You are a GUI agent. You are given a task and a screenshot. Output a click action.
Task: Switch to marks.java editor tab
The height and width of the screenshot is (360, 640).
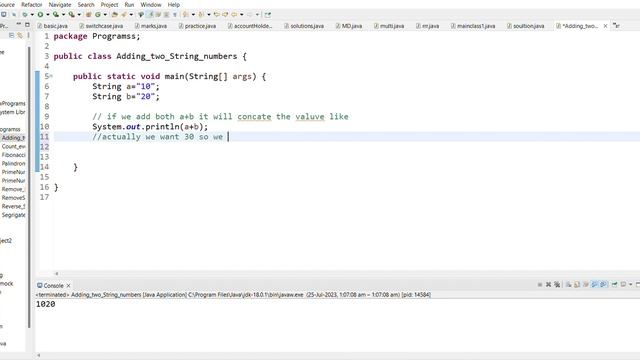(x=151, y=26)
